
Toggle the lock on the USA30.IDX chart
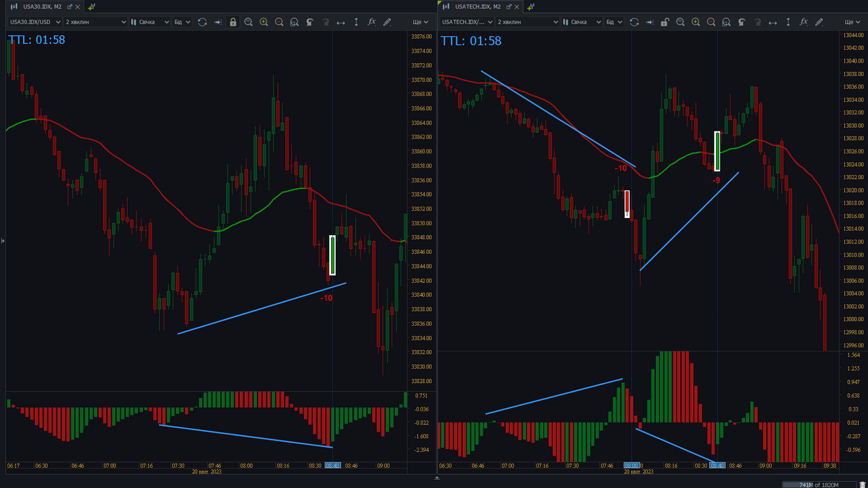click(233, 22)
